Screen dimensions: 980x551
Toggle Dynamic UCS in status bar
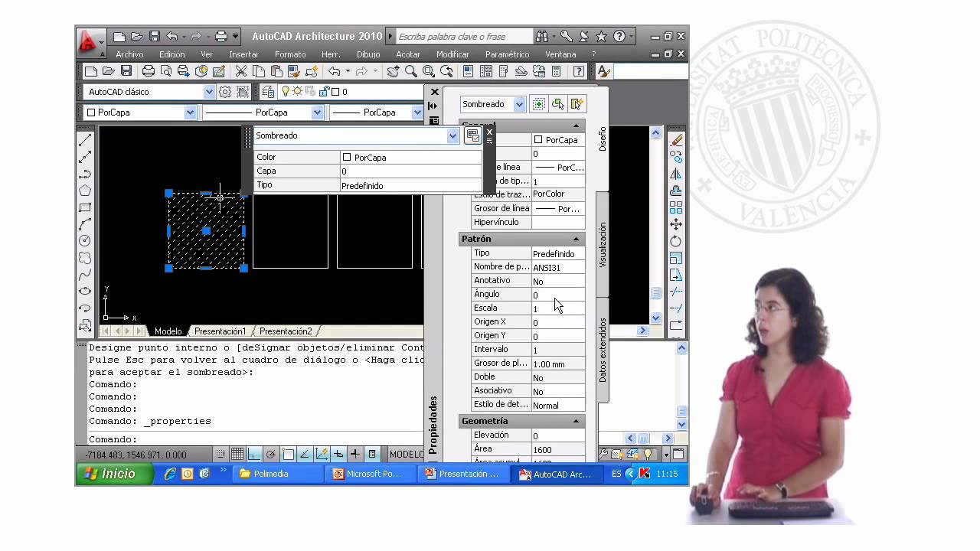322,454
